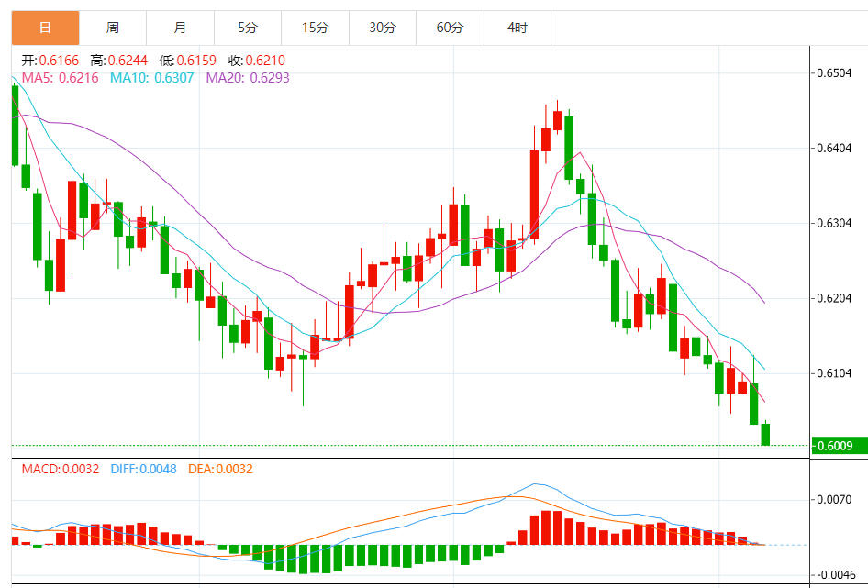Click the green current price tag 0.6009
The height and width of the screenshot is (588, 868).
point(840,446)
